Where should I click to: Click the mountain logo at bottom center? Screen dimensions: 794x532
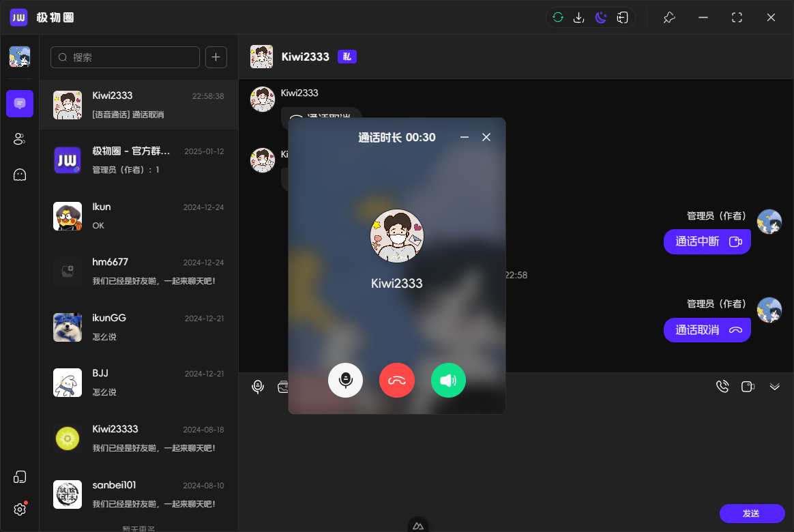tap(417, 526)
